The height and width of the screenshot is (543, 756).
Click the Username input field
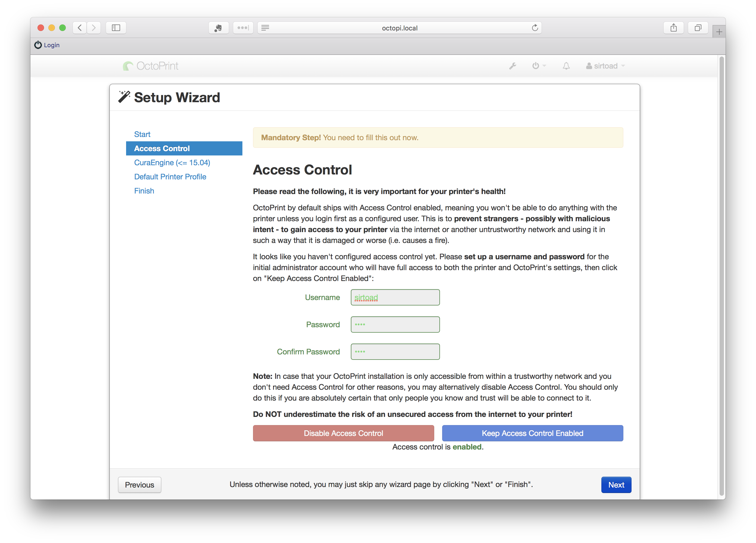[395, 297]
